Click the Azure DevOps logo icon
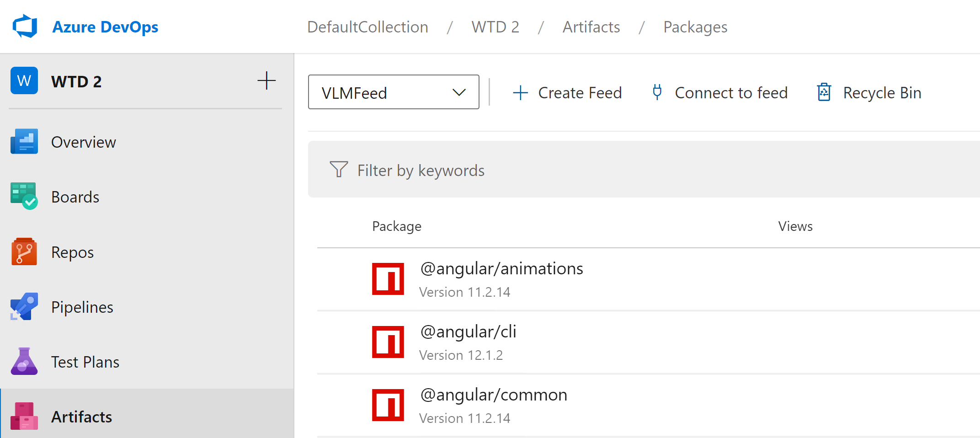Image resolution: width=980 pixels, height=438 pixels. (x=25, y=27)
